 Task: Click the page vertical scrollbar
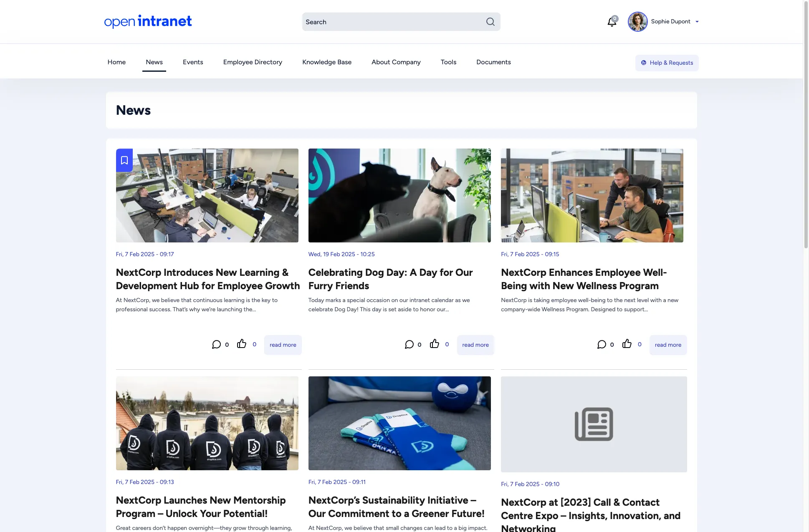[806, 125]
